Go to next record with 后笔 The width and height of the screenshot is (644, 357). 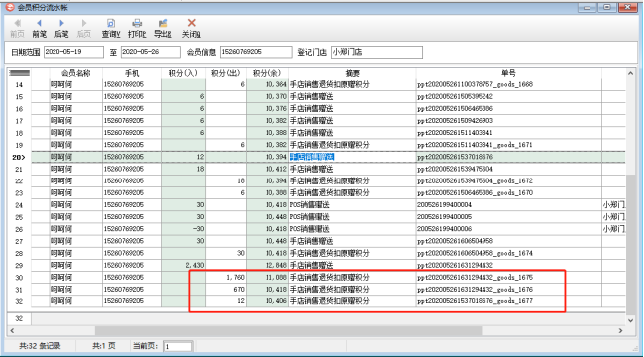pyautogui.click(x=61, y=28)
